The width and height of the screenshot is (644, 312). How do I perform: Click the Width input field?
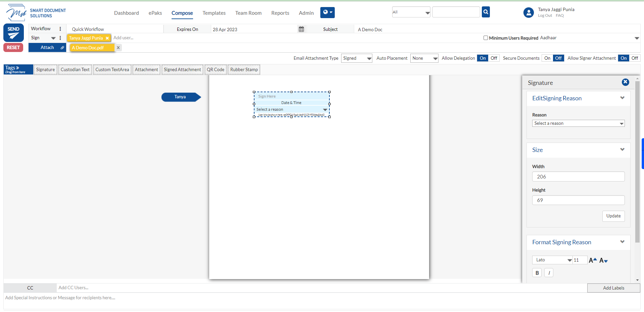click(x=578, y=176)
